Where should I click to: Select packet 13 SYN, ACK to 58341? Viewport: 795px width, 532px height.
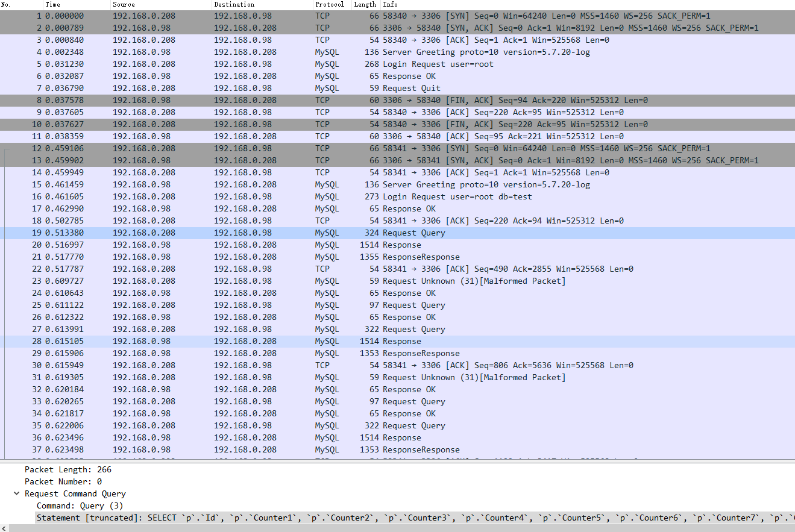pyautogui.click(x=397, y=160)
